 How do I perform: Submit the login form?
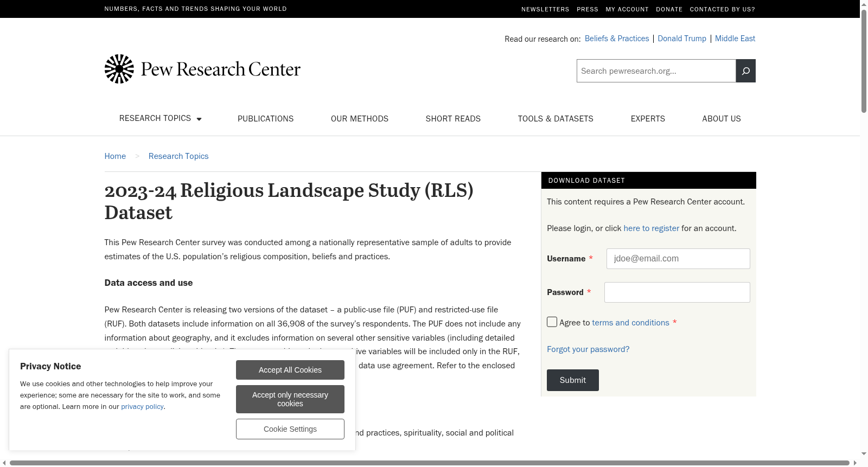coord(573,380)
